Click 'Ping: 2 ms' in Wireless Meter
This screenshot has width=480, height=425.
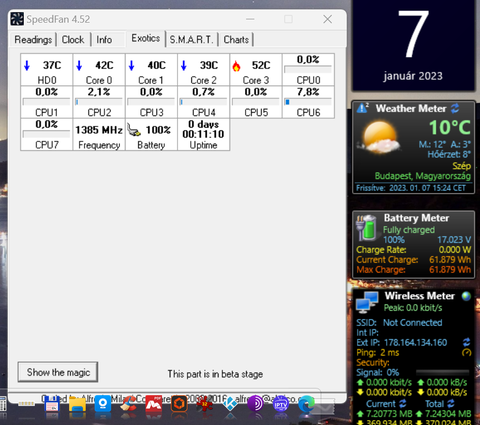point(378,352)
